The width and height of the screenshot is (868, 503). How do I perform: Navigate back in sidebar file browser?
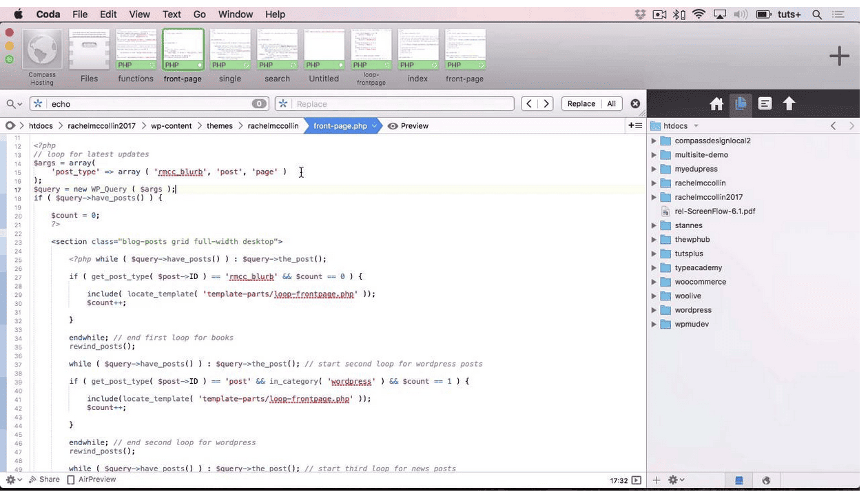coord(833,126)
